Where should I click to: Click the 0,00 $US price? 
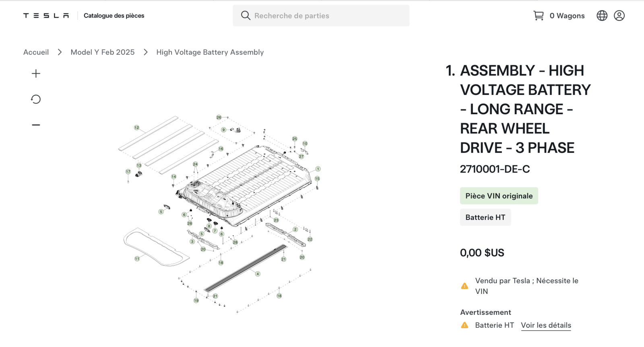pos(482,253)
